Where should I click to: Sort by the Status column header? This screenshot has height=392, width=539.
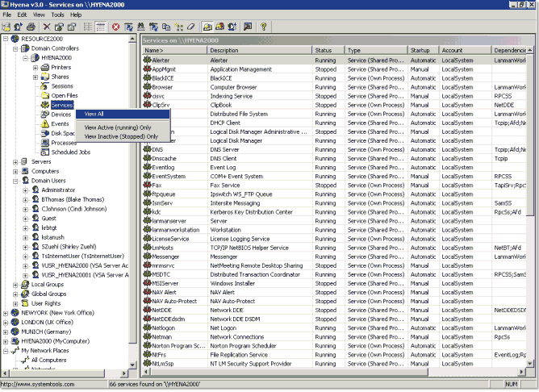[x=328, y=50]
